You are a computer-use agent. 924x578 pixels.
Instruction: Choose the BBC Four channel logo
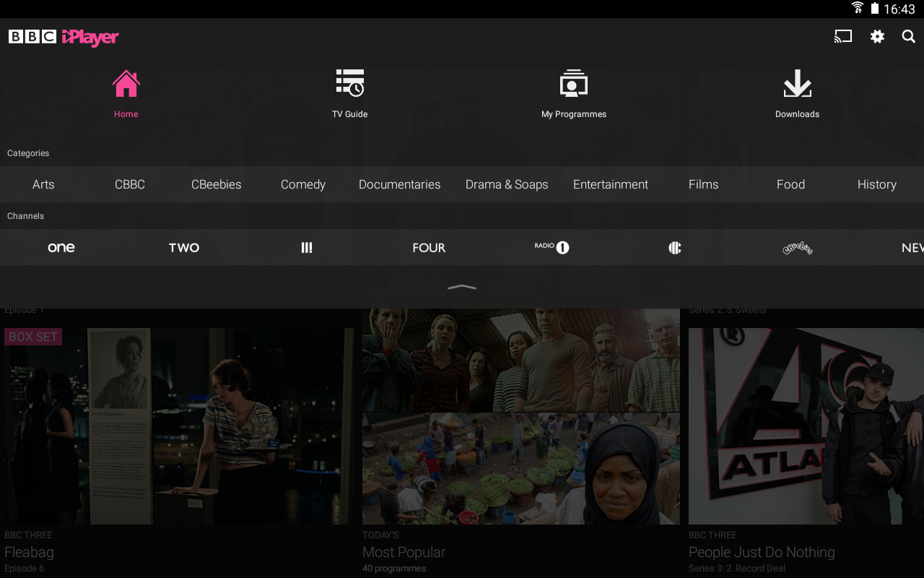pos(429,248)
